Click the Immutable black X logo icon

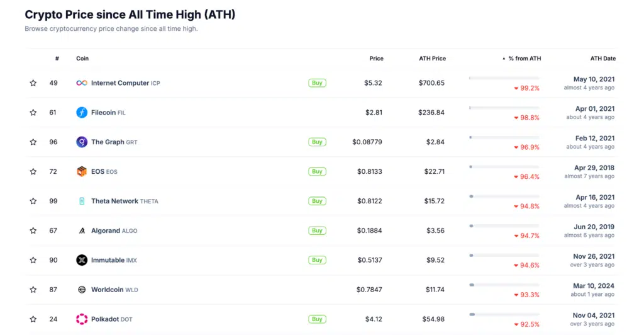click(x=82, y=260)
